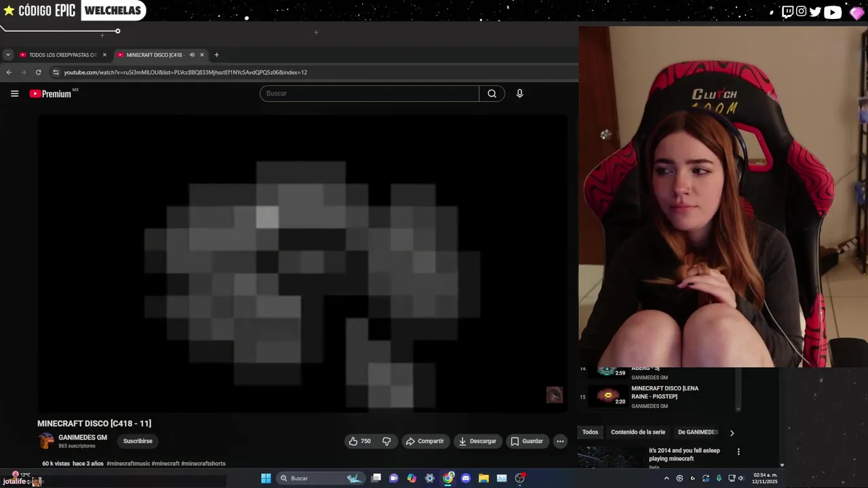The width and height of the screenshot is (868, 488).
Task: Open the Windows Start menu
Action: point(266,479)
